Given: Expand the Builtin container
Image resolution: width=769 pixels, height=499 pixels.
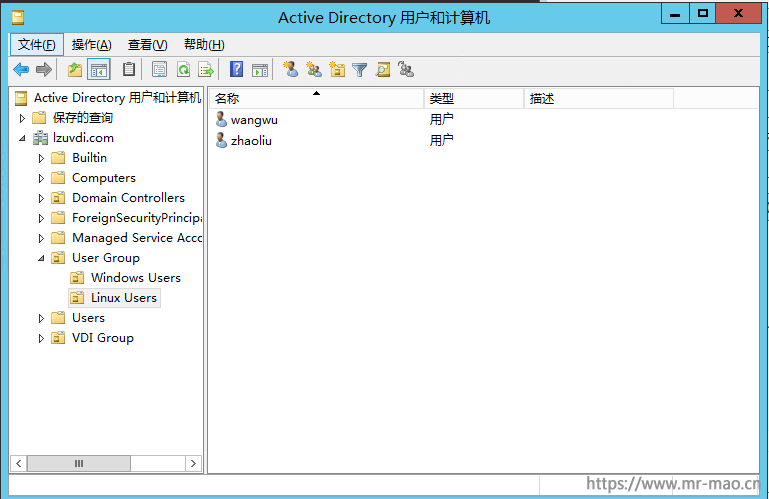Looking at the screenshot, I should 41,158.
